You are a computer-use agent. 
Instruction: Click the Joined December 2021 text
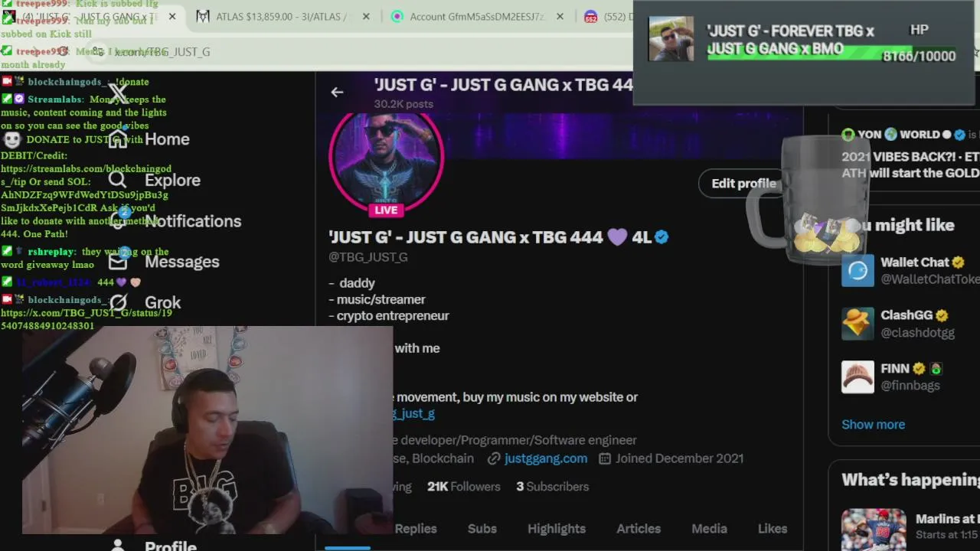coord(679,458)
